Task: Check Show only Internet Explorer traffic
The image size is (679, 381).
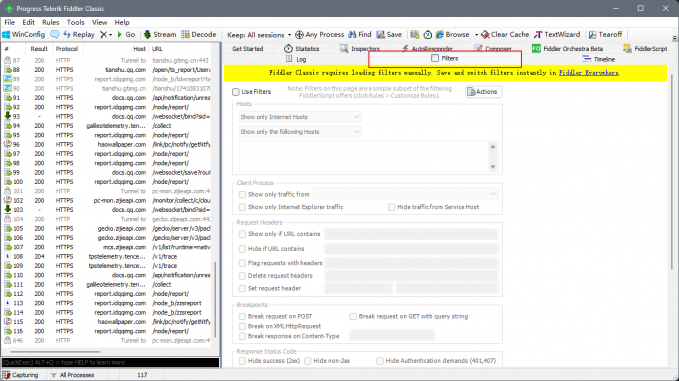Action: (242, 207)
